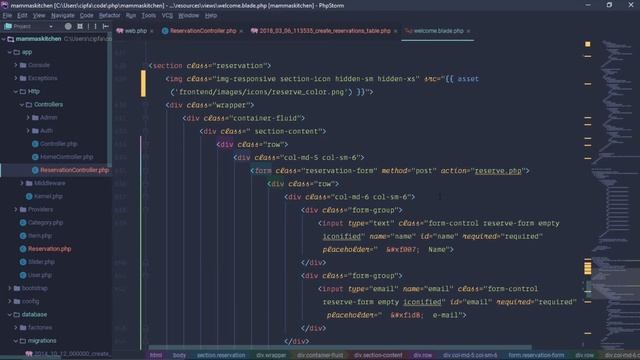
Task: Close the web.php tab
Action: tap(152, 31)
